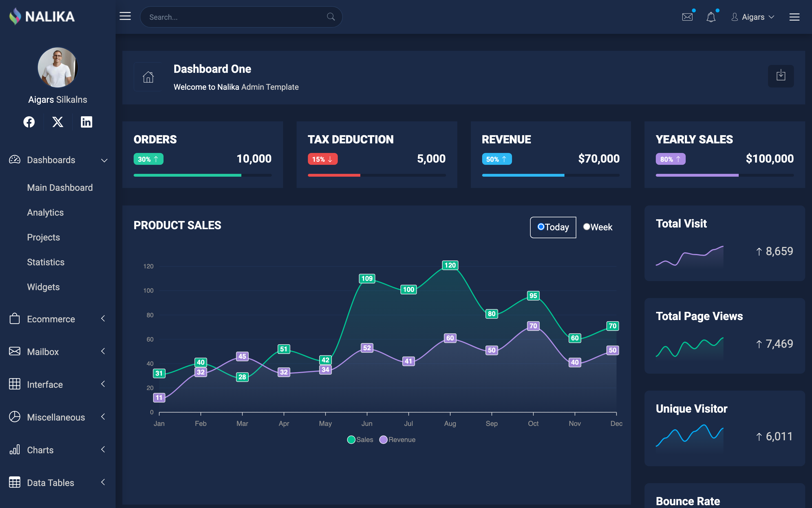812x508 pixels.
Task: Click the Nalika logo
Action: coord(42,16)
